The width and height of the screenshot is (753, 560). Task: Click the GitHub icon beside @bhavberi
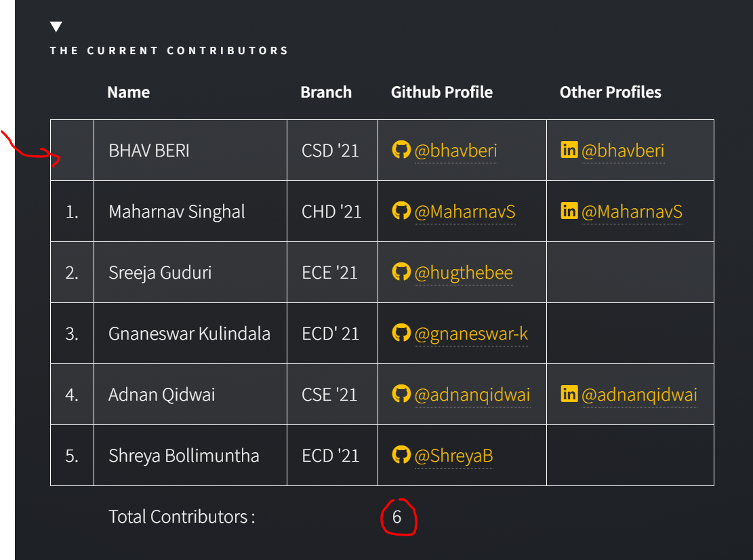(x=402, y=150)
